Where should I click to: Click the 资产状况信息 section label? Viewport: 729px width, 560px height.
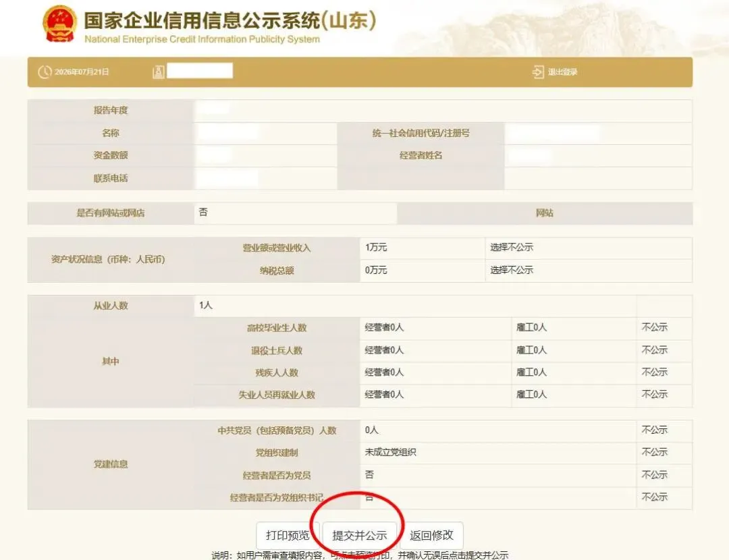pyautogui.click(x=108, y=259)
